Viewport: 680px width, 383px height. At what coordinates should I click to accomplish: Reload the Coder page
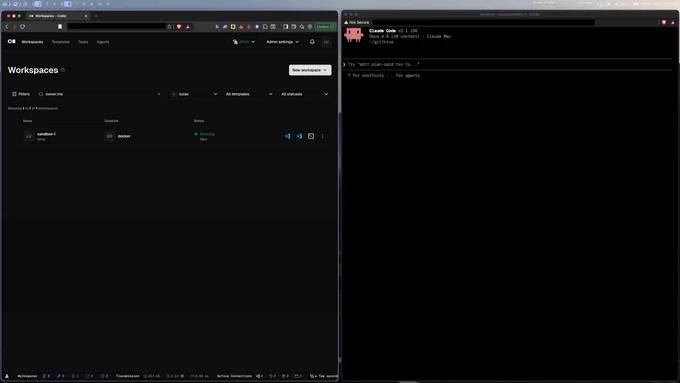[x=23, y=26]
